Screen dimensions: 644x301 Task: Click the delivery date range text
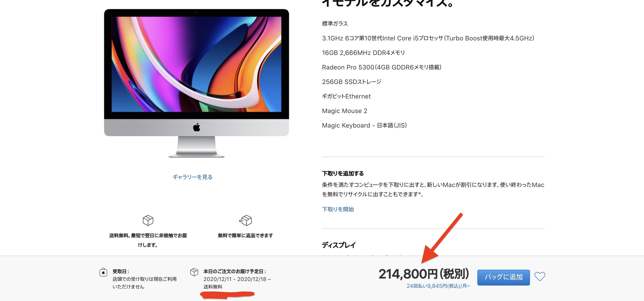(237, 279)
